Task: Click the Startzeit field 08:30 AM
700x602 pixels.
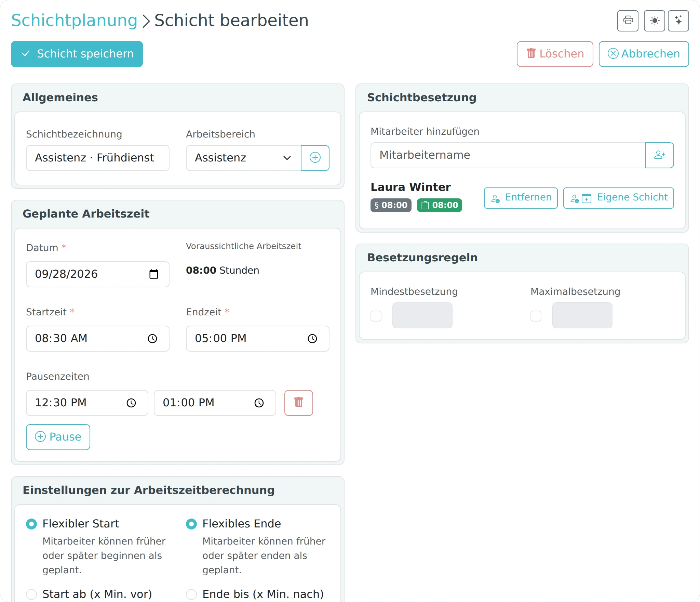Action: [x=98, y=339]
